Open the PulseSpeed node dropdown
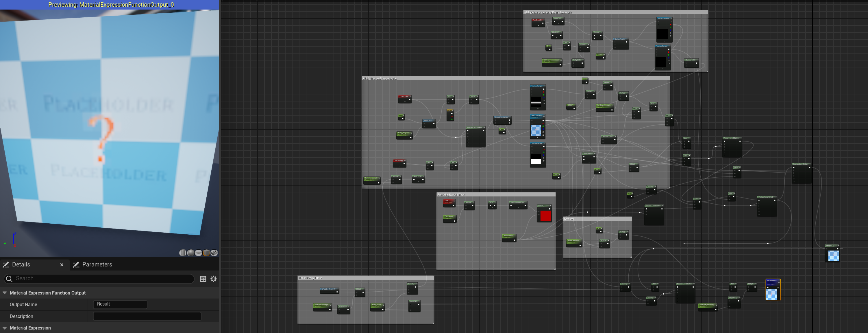This screenshot has height=333, width=868. click(x=455, y=217)
